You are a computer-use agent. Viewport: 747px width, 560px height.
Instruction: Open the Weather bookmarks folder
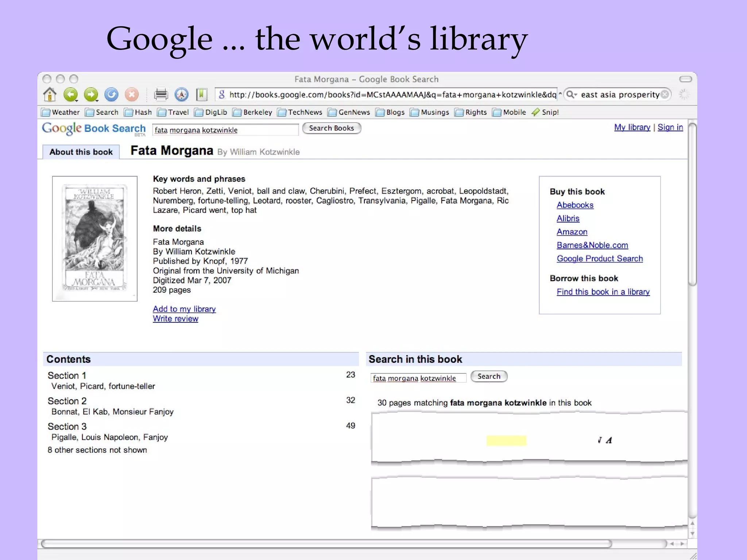(x=61, y=112)
